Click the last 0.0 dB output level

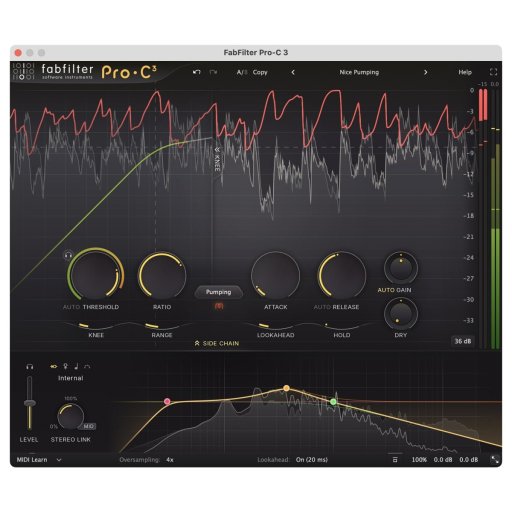pyautogui.click(x=469, y=460)
